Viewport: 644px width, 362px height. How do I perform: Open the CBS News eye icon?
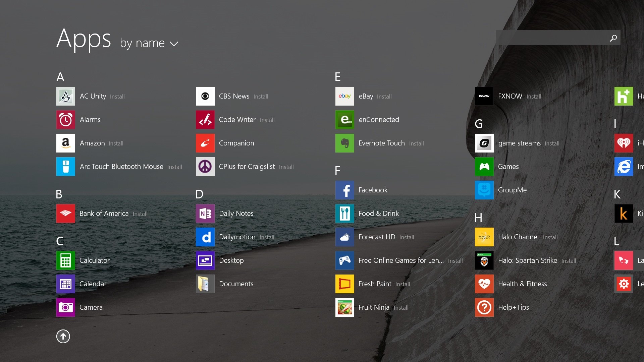pyautogui.click(x=205, y=96)
